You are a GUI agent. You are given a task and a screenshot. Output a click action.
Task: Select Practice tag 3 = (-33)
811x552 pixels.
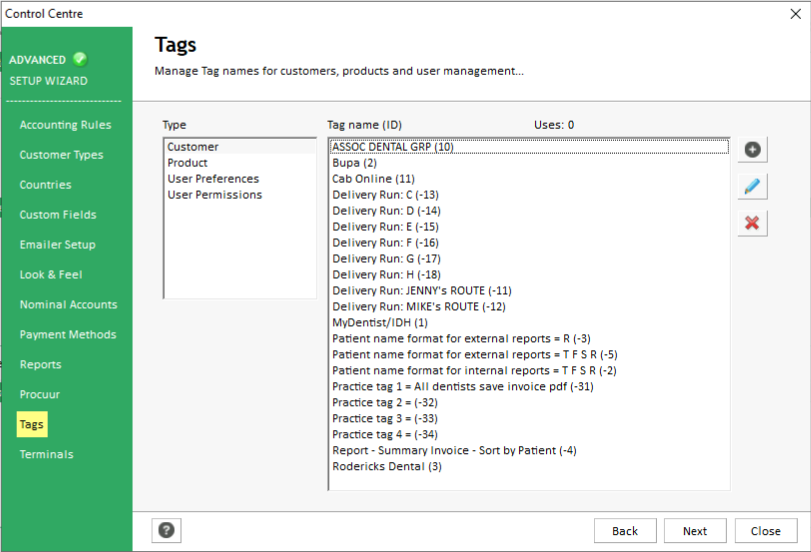[x=529, y=419]
